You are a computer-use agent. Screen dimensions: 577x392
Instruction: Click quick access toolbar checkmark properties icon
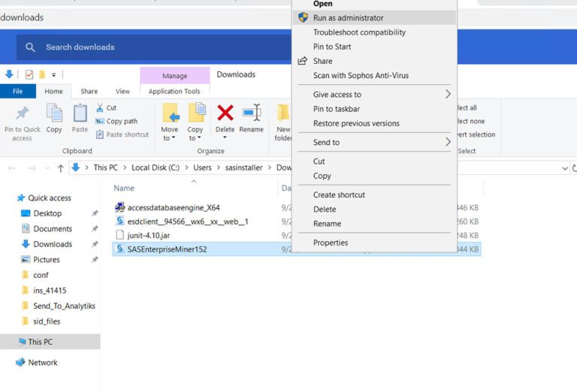click(29, 74)
